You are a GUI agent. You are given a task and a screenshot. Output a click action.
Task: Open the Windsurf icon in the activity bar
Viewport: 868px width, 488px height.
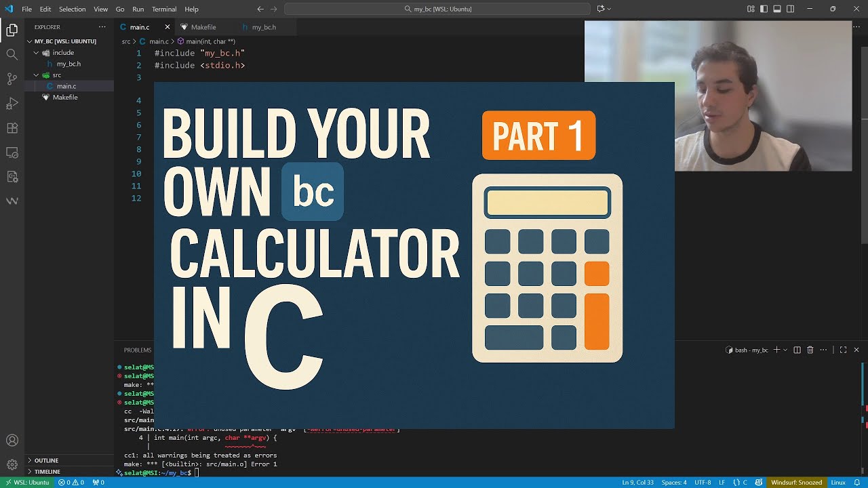click(12, 201)
